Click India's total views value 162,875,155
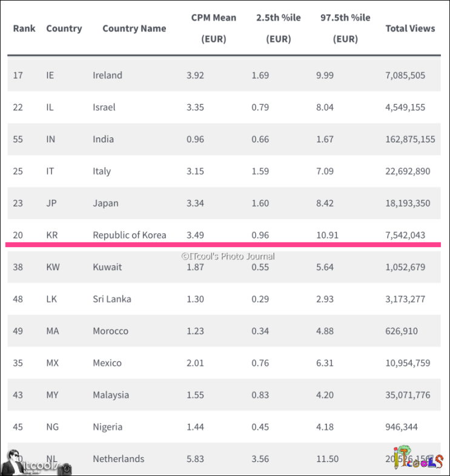This screenshot has height=476, width=450. pos(410,139)
